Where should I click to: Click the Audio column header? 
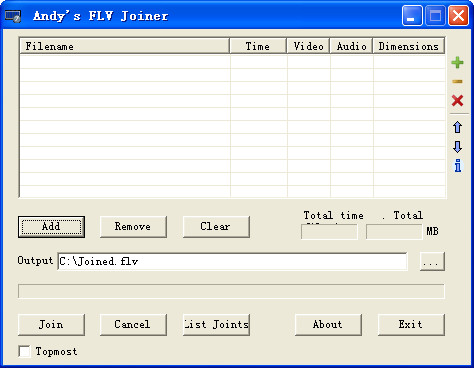point(351,46)
